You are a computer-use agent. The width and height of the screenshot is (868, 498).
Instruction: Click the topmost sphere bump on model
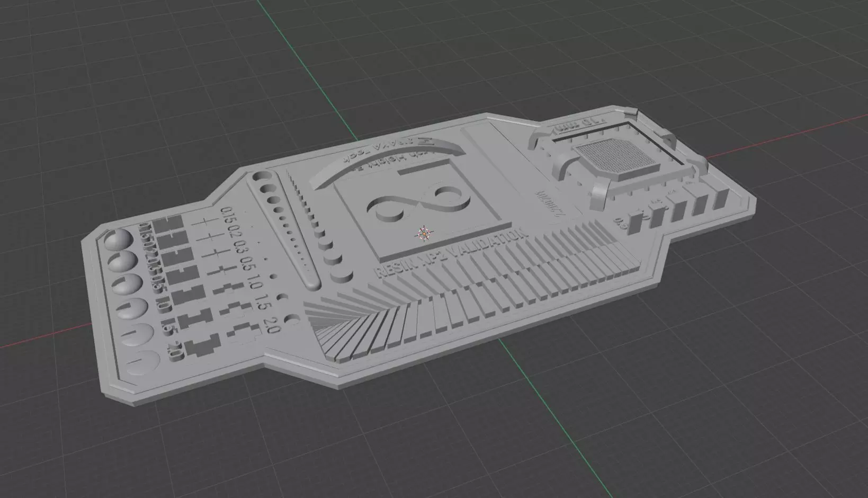119,241
